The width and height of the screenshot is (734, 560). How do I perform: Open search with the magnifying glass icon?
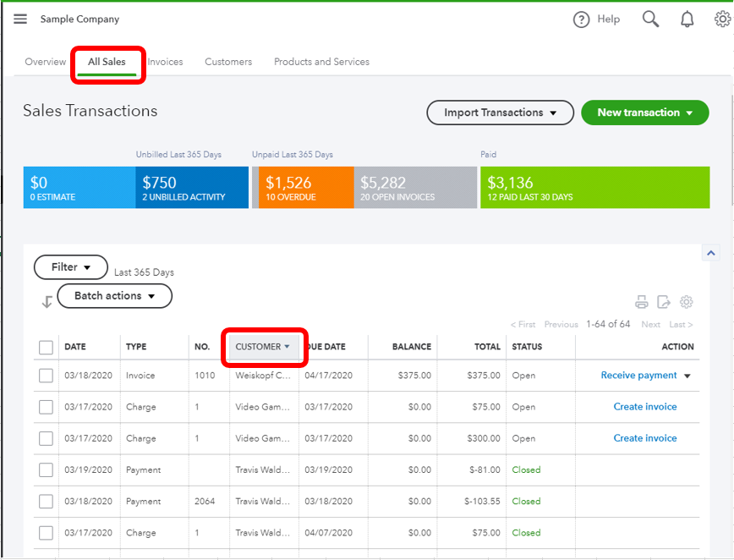[x=650, y=19]
